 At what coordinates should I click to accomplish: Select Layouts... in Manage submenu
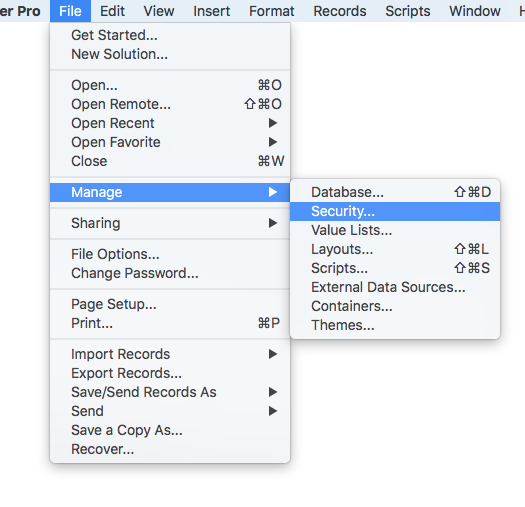click(x=395, y=249)
